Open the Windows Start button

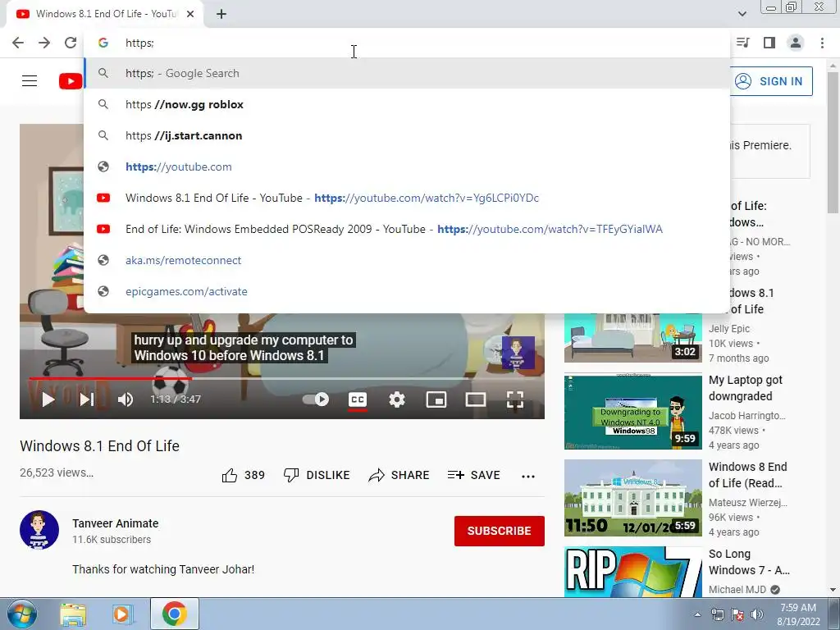click(x=21, y=614)
